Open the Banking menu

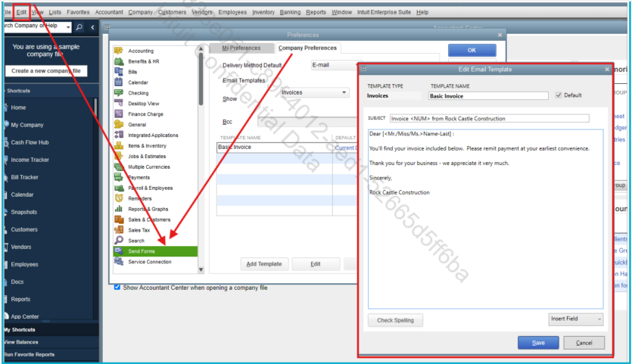(x=290, y=12)
